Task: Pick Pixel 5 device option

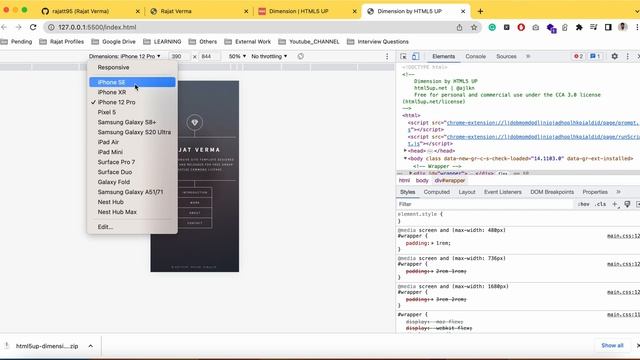Action: (132, 112)
